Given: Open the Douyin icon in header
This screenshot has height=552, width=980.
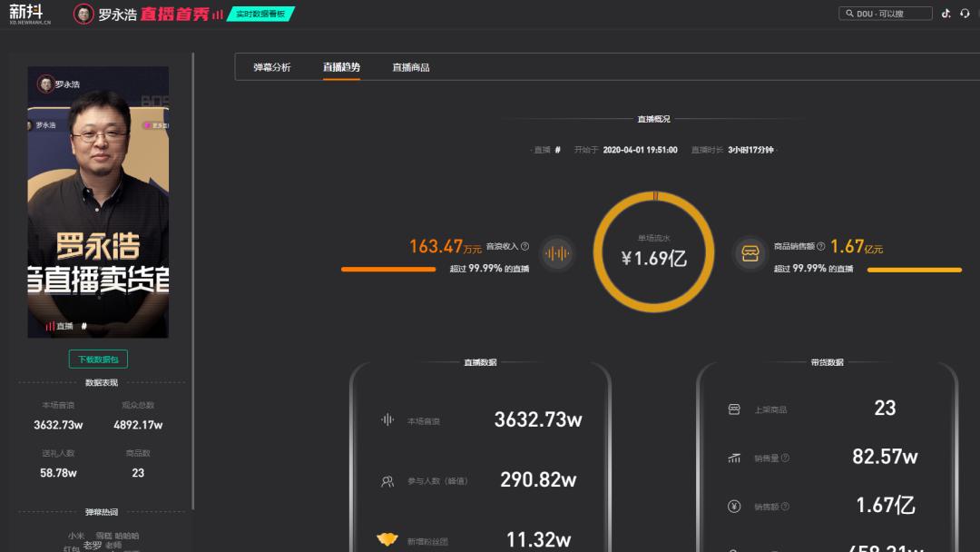Looking at the screenshot, I should [946, 13].
